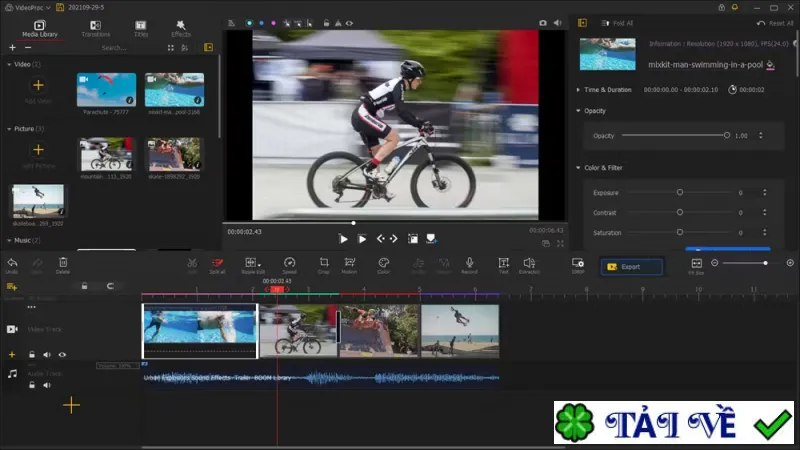This screenshot has width=800, height=450.
Task: Save project 202109-29-5 with the save icon
Action: [x=60, y=8]
